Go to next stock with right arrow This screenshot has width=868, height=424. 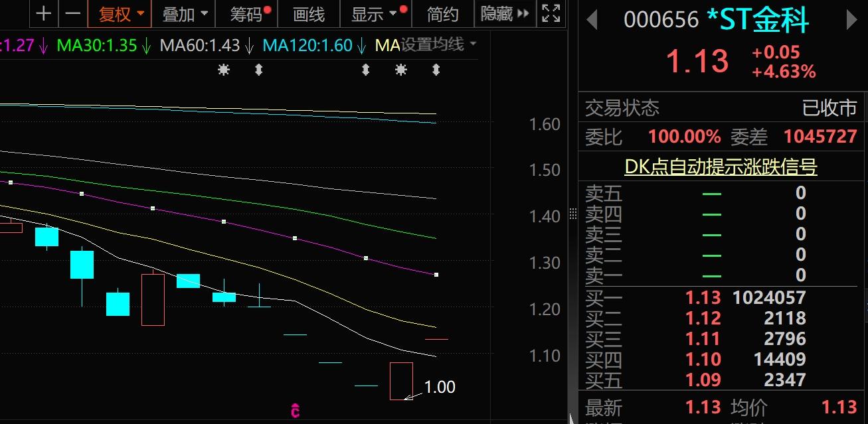(851, 20)
